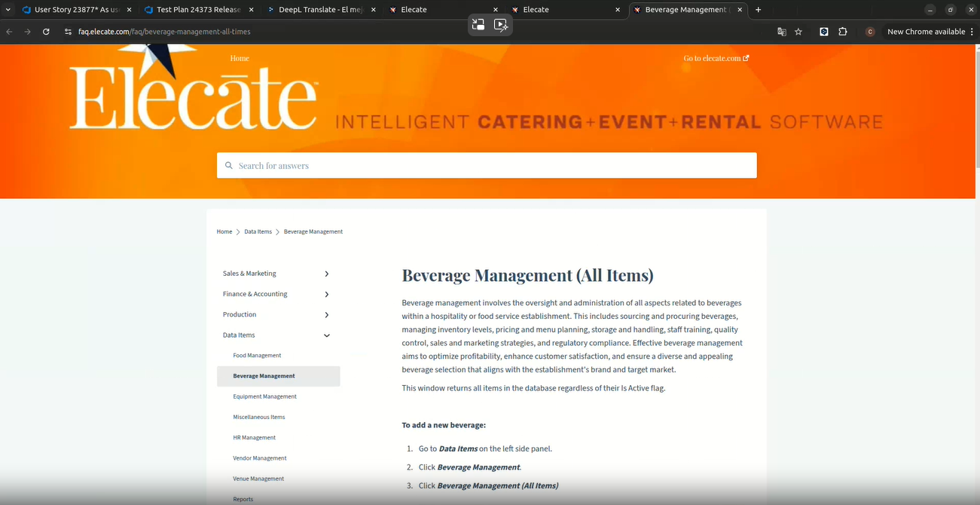Screen dimensions: 980x505
Task: Open the Home link in orange header
Action: click(240, 58)
